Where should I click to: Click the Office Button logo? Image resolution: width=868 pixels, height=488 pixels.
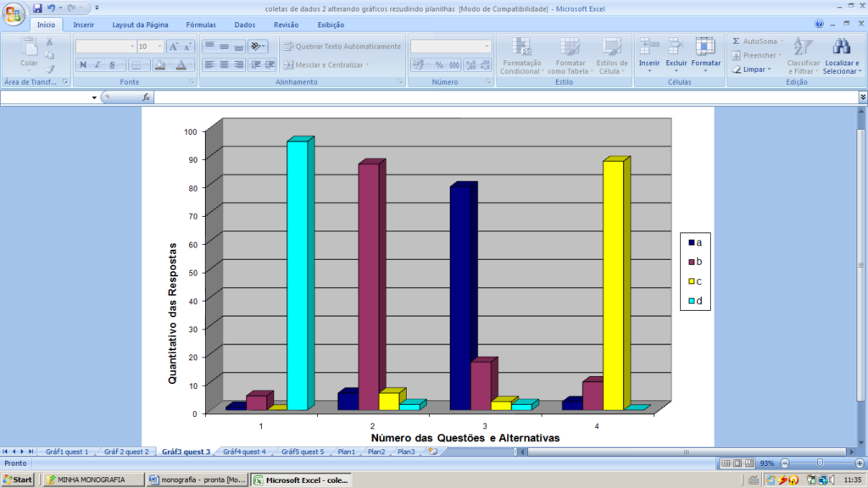pos(14,14)
